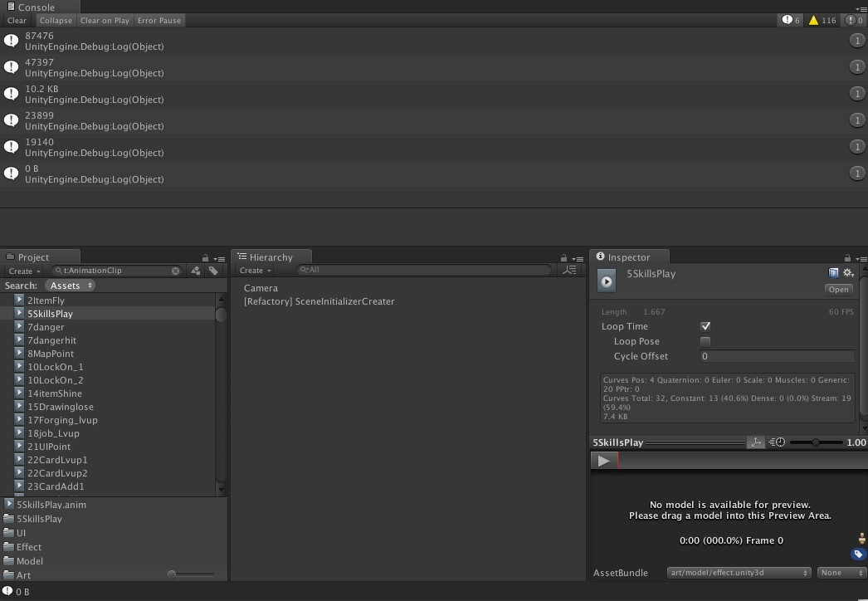This screenshot has height=601, width=868.
Task: Click the Open button in Inspector
Action: pyautogui.click(x=838, y=289)
